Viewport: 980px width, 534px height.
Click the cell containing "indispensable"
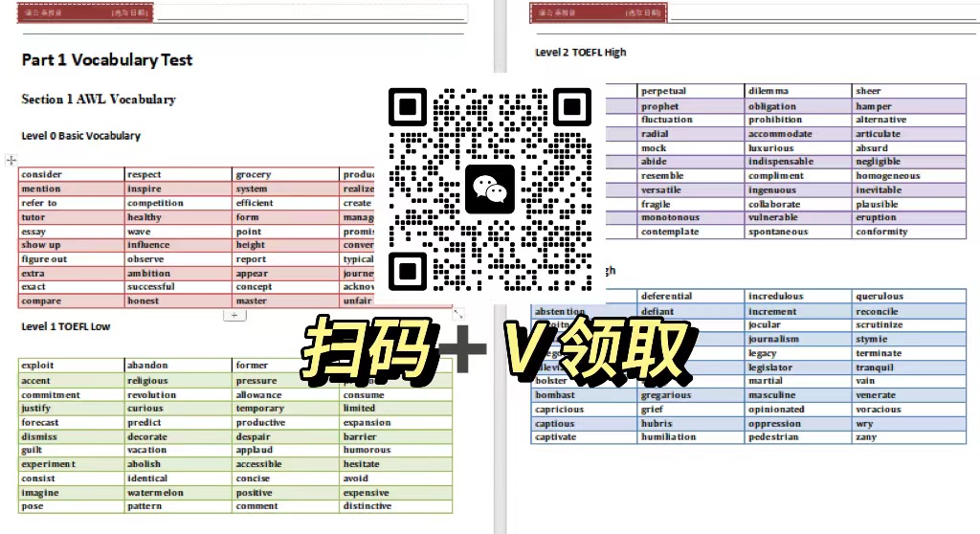798,162
